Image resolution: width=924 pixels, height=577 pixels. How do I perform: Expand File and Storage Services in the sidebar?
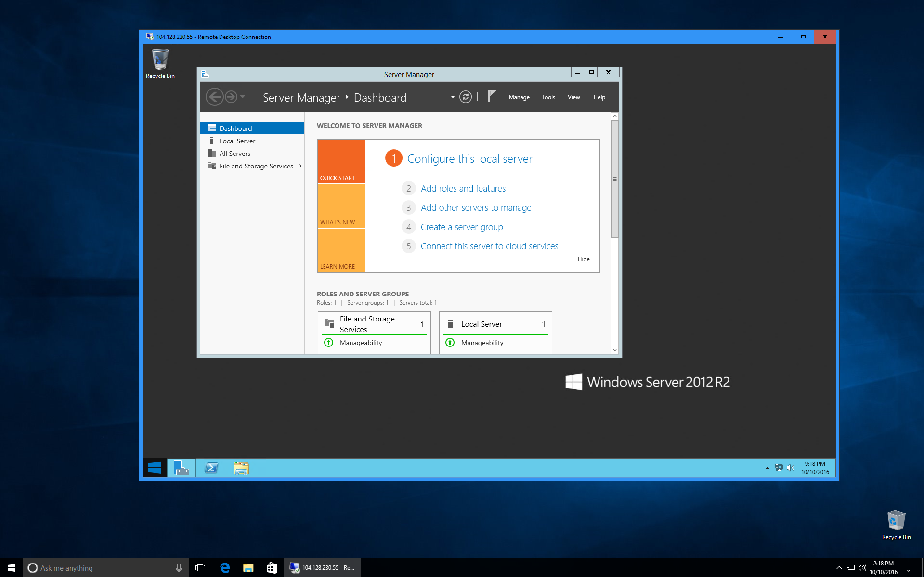point(299,166)
